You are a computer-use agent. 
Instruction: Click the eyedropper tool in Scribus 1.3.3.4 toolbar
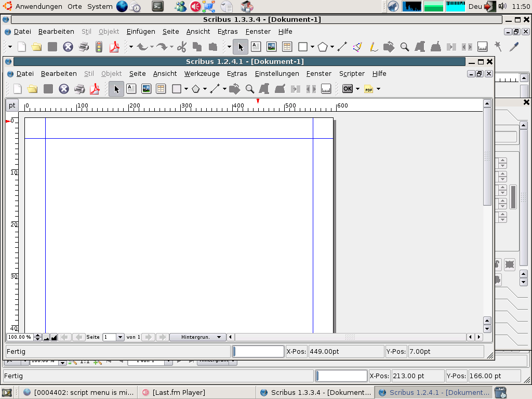pyautogui.click(x=514, y=47)
